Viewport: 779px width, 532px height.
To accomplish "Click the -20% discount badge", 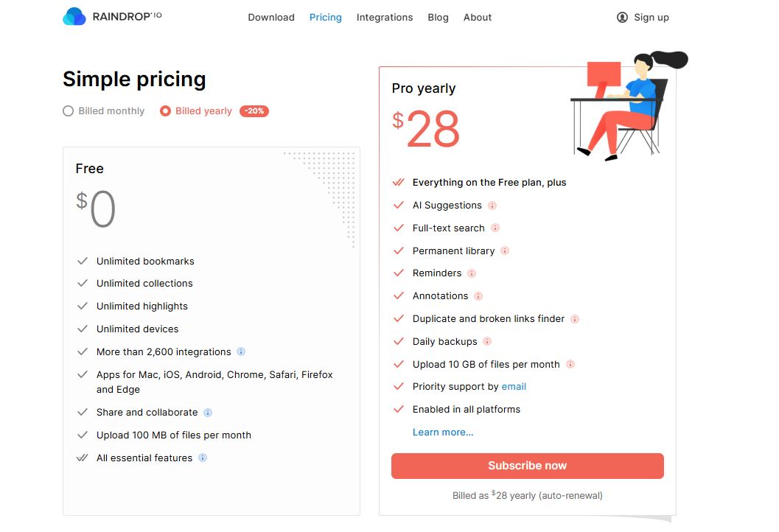I will click(x=254, y=111).
